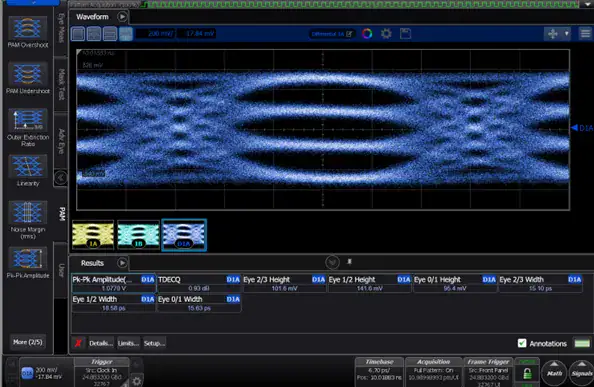Image resolution: width=594 pixels, height=387 pixels.
Task: Toggle the D1A channel button on
Action: tap(27, 373)
